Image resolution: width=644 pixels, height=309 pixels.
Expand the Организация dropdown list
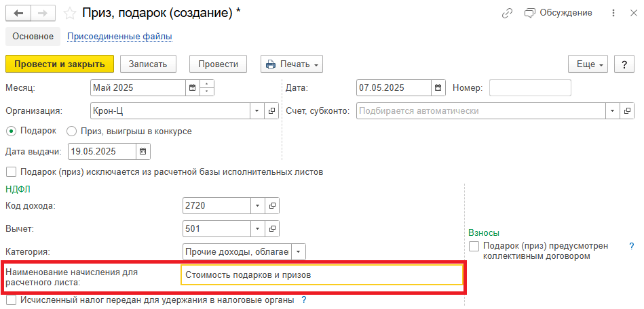(x=257, y=110)
